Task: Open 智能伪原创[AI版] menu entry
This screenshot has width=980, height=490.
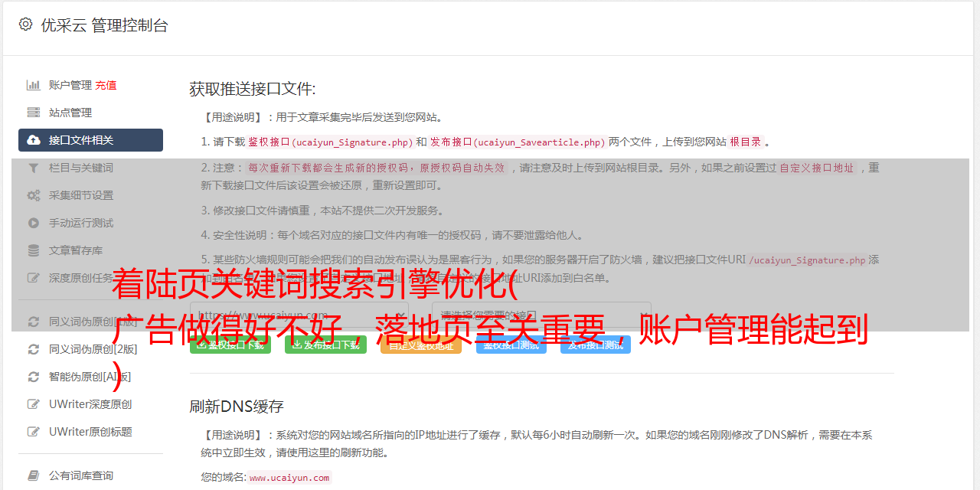Action: tap(90, 377)
